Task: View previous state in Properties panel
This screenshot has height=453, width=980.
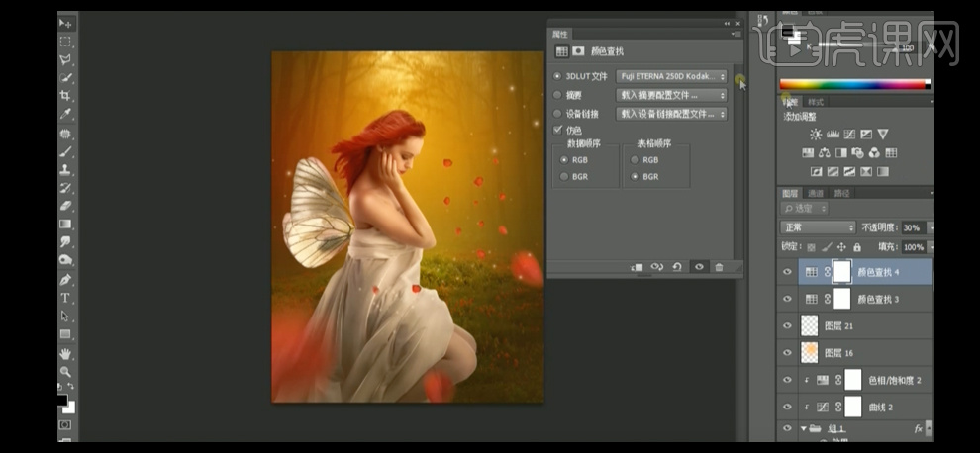Action: coord(657,267)
